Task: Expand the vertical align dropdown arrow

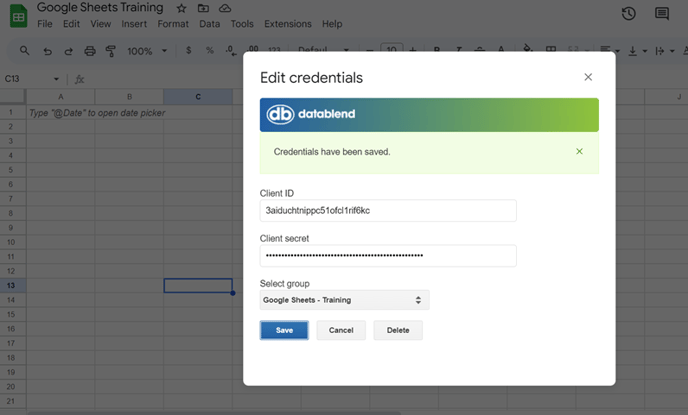Action: point(645,51)
